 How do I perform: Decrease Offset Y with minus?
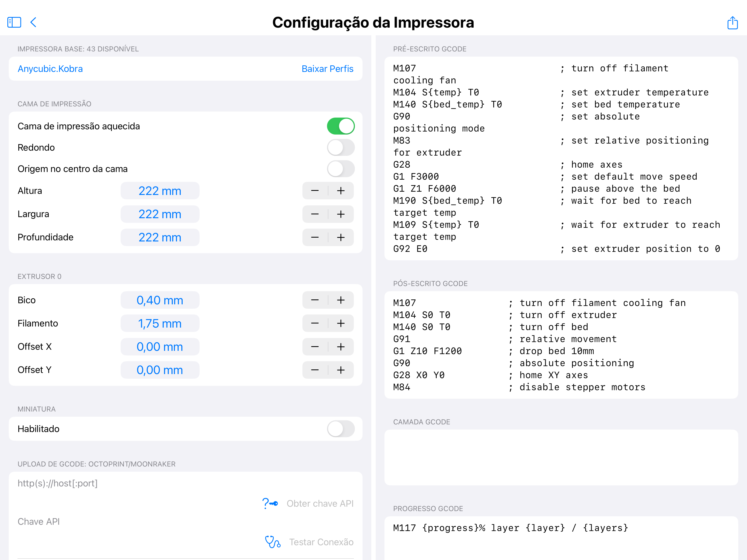315,370
